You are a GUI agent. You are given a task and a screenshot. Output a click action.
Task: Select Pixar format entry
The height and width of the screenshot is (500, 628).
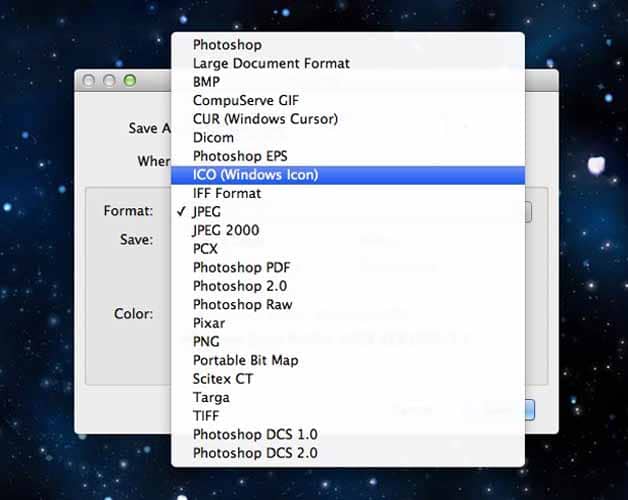coord(348,323)
